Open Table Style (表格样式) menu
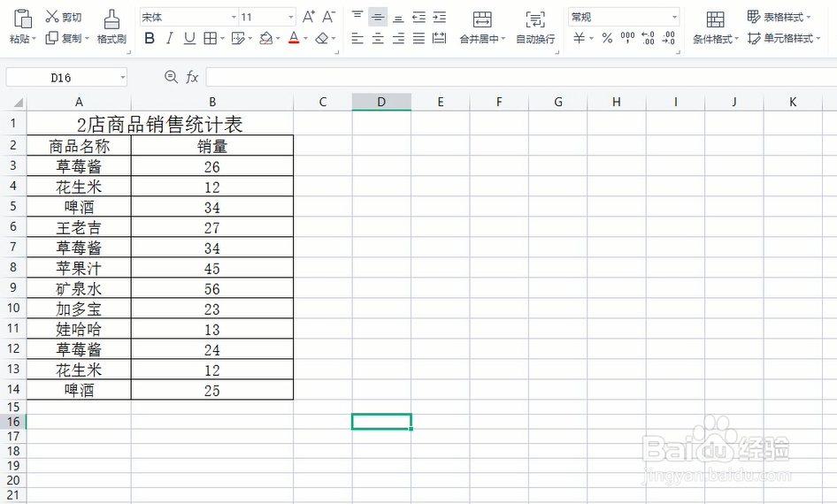 (779, 17)
